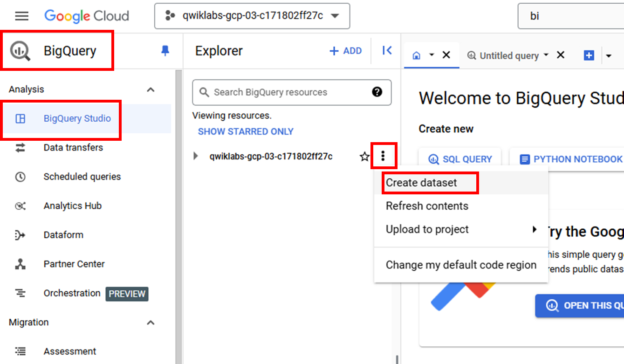The image size is (624, 364).
Task: Click the Explorer panel title
Action: click(x=219, y=51)
